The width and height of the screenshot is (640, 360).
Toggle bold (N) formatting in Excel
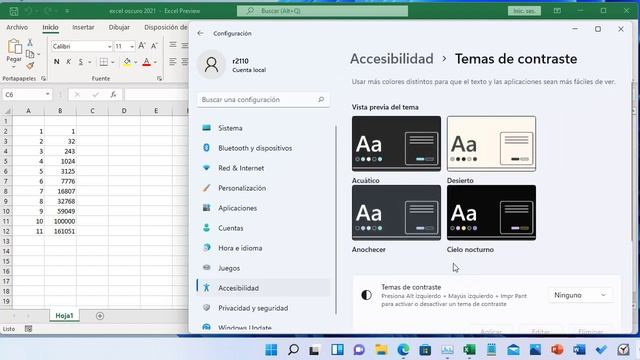click(x=56, y=62)
